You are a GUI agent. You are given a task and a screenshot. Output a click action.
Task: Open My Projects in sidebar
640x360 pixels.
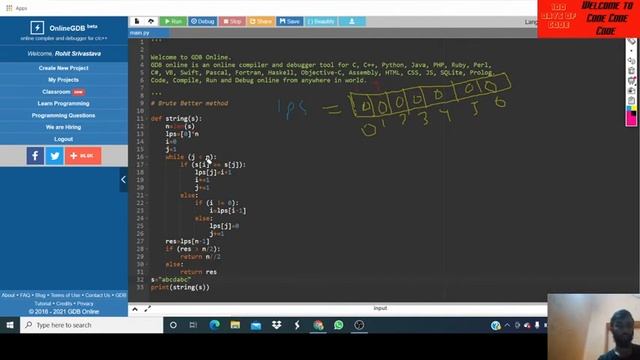pyautogui.click(x=64, y=80)
